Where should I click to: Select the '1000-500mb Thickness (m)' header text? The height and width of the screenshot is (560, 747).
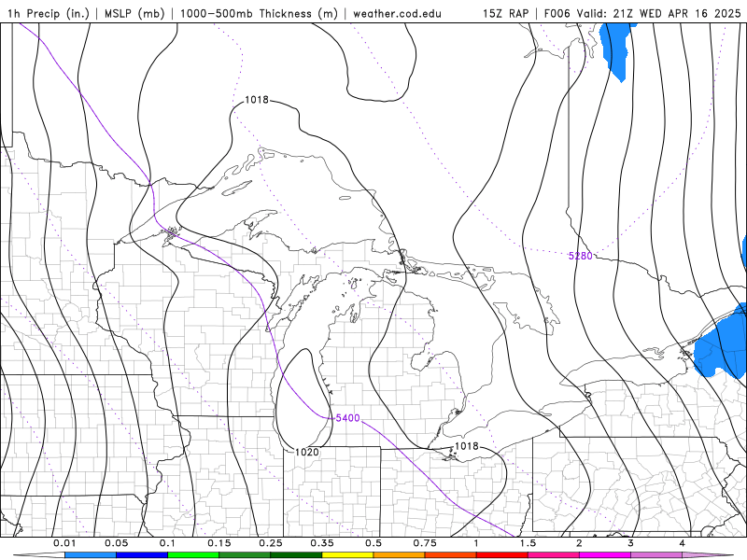(259, 13)
